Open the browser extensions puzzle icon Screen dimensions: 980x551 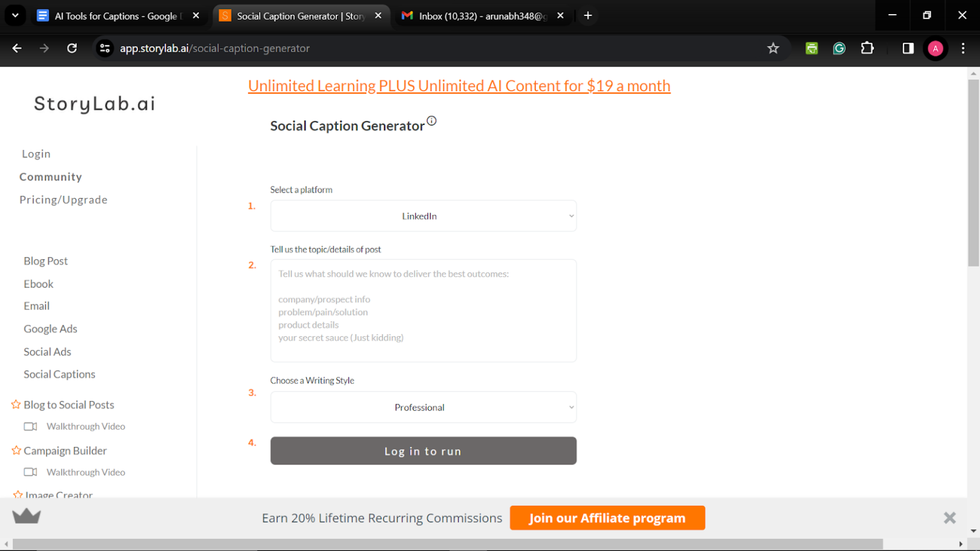(x=867, y=48)
